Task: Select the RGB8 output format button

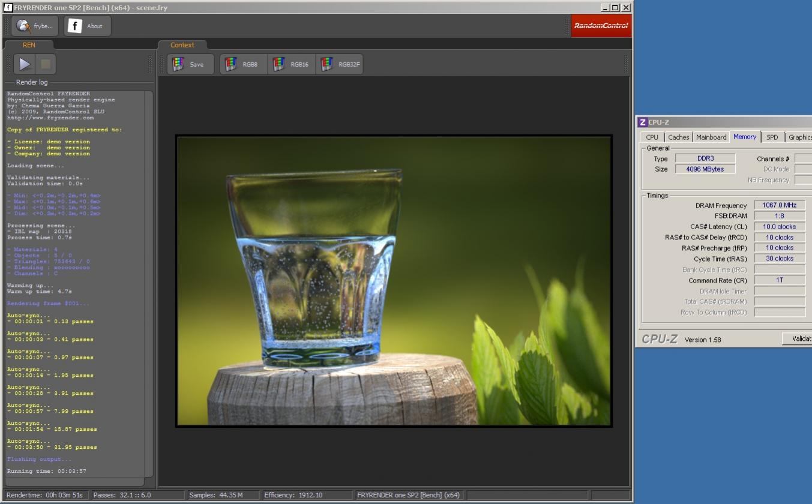Action: pos(242,64)
